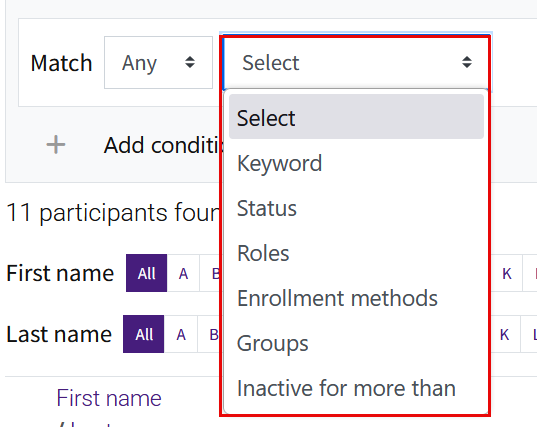Choose the highlighted Select option in list
The width and height of the screenshot is (537, 427).
coord(356,117)
